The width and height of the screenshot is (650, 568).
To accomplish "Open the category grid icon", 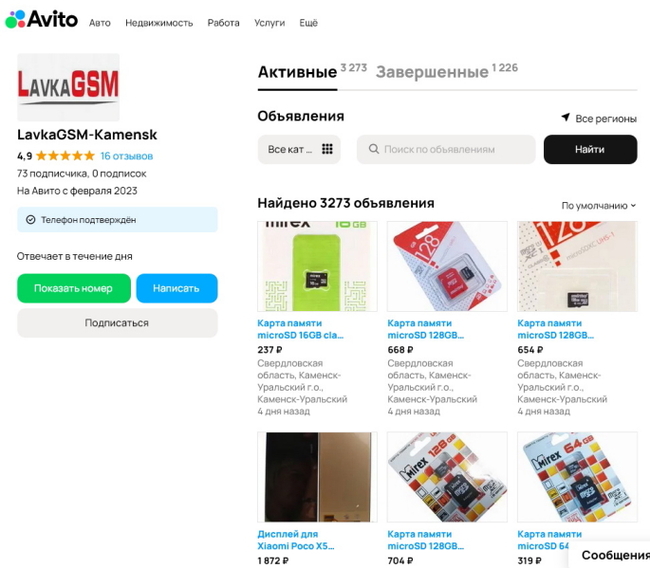I will point(327,149).
